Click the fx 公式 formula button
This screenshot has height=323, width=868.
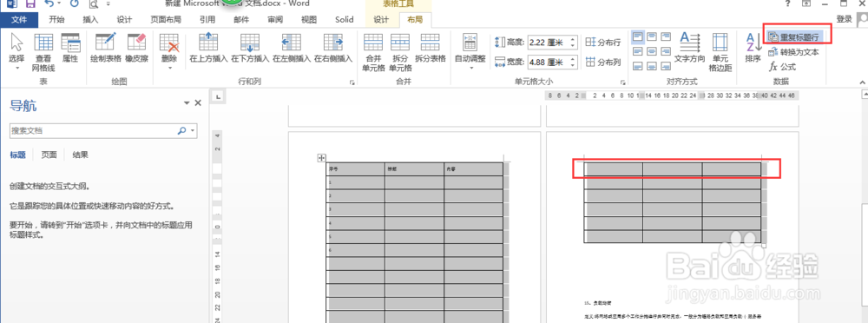click(783, 67)
